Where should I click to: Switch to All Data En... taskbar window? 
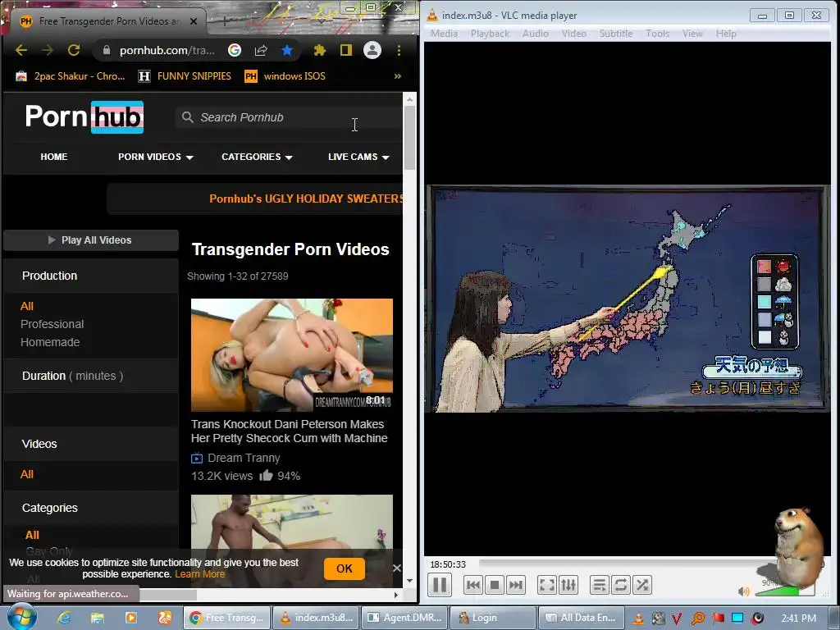(581, 618)
